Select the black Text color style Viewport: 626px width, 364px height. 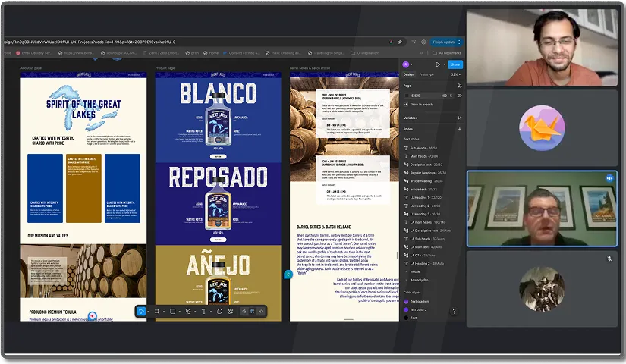pyautogui.click(x=411, y=318)
